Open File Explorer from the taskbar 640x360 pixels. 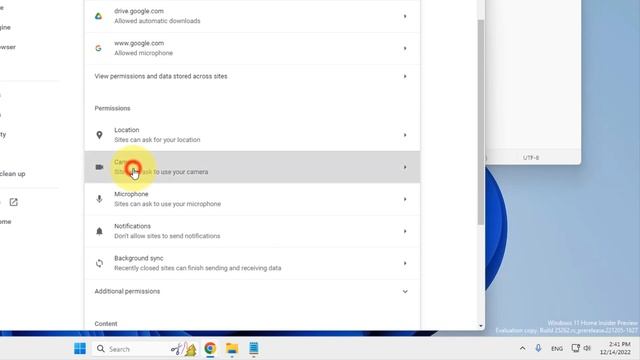232,349
